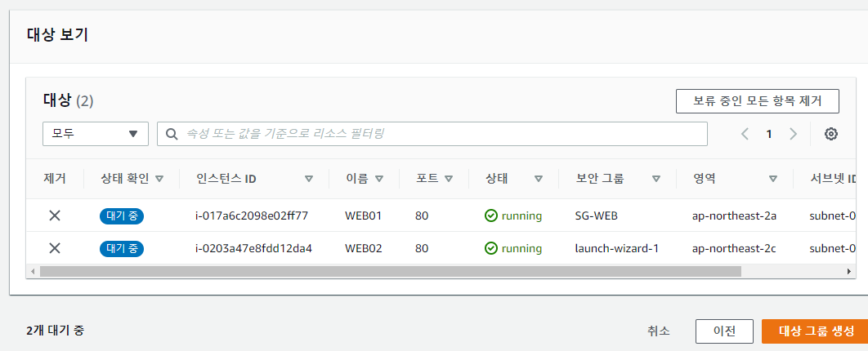The image size is (868, 351).
Task: Focus the resource filter search field
Action: [x=432, y=134]
